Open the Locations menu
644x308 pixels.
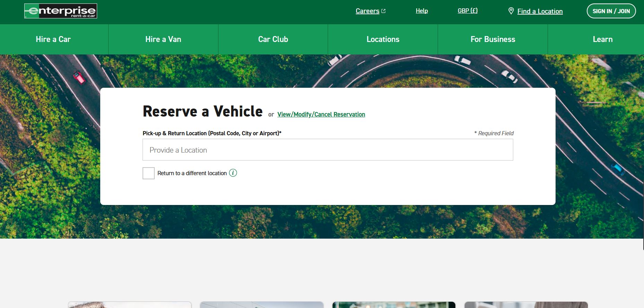[383, 39]
